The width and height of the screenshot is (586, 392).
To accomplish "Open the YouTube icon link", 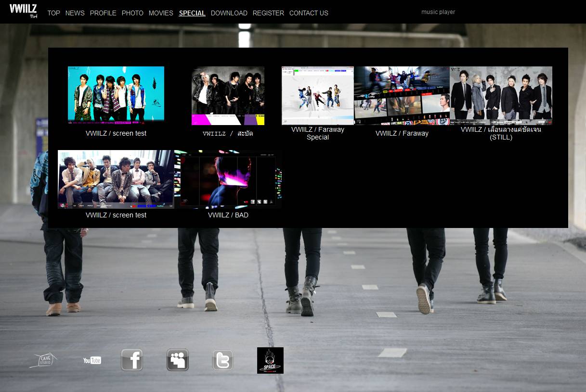I will point(92,360).
